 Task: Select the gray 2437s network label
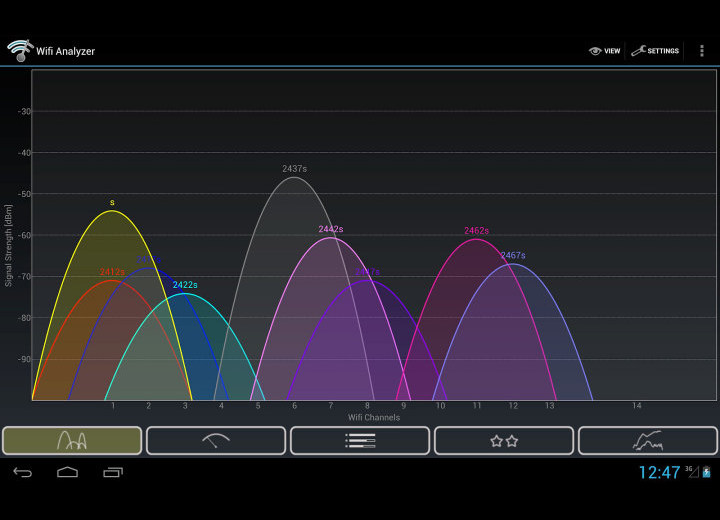tap(294, 169)
